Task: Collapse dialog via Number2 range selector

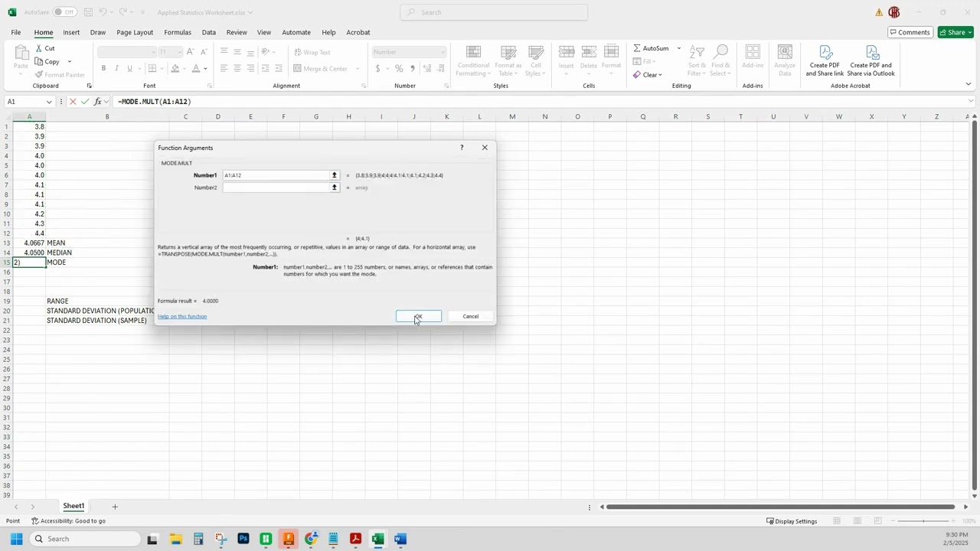Action: click(334, 187)
